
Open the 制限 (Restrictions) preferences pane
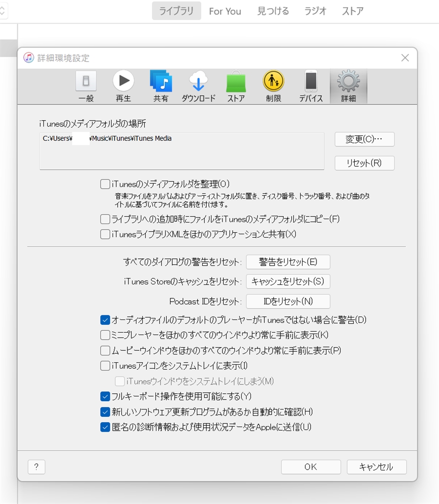click(x=274, y=87)
